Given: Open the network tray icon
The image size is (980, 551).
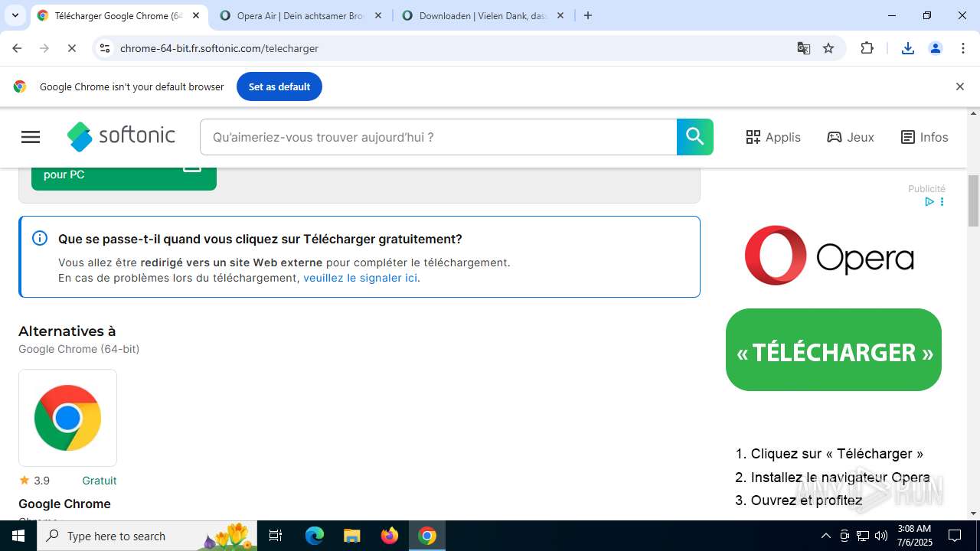Looking at the screenshot, I should pos(863,536).
